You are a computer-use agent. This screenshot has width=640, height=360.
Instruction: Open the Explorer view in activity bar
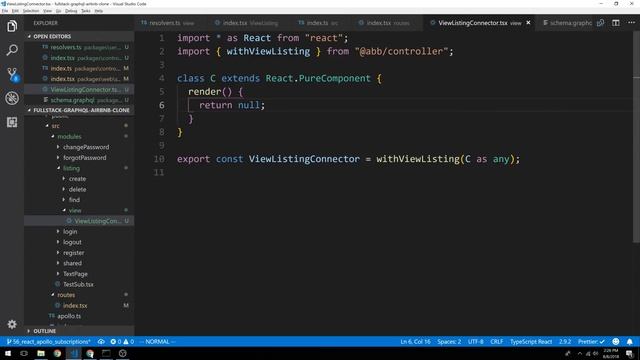12,27
